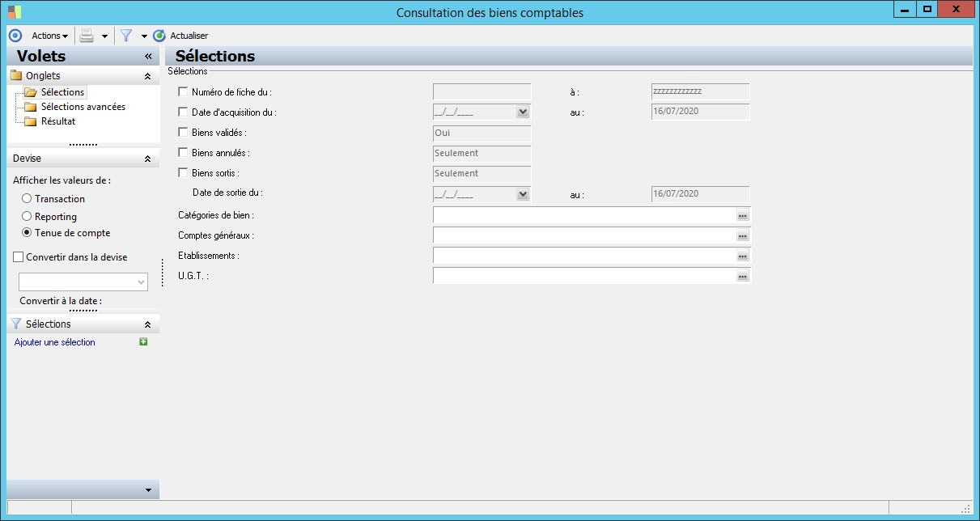Click the Onglets folder icon

point(16,76)
